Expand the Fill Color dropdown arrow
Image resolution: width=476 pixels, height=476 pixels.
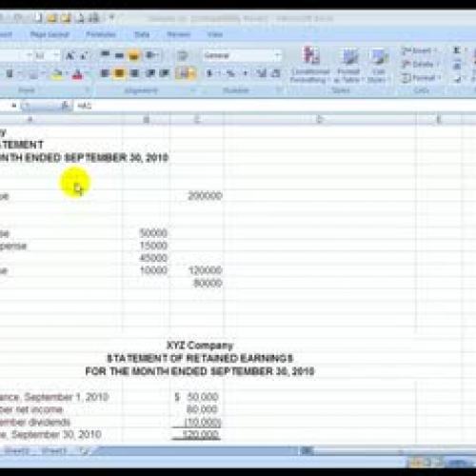coord(67,74)
